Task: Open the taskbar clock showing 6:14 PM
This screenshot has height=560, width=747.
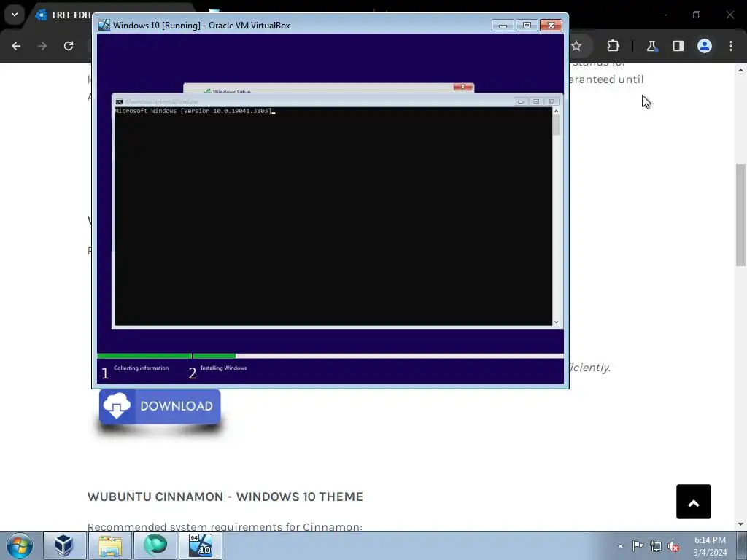Action: tap(710, 546)
